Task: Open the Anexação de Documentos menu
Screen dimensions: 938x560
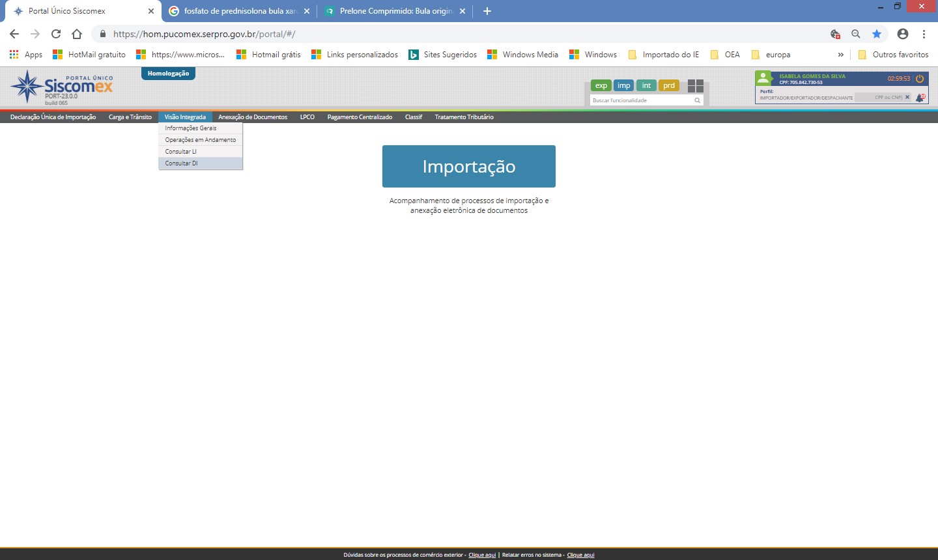Action: pos(253,117)
